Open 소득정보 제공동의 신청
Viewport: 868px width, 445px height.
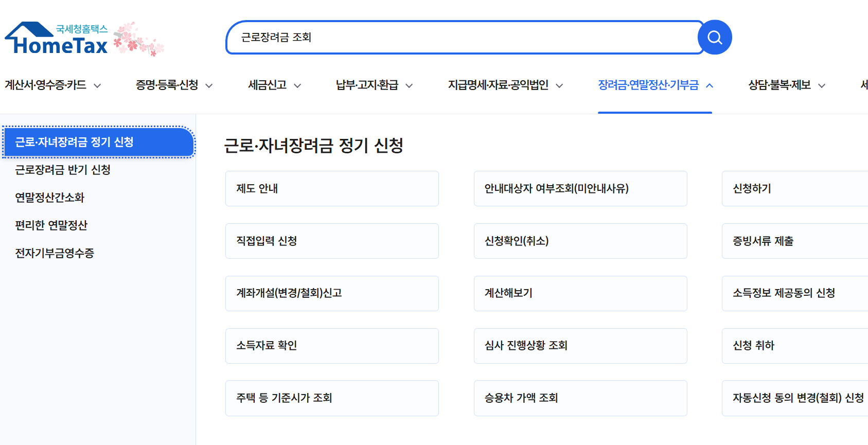[x=795, y=294]
